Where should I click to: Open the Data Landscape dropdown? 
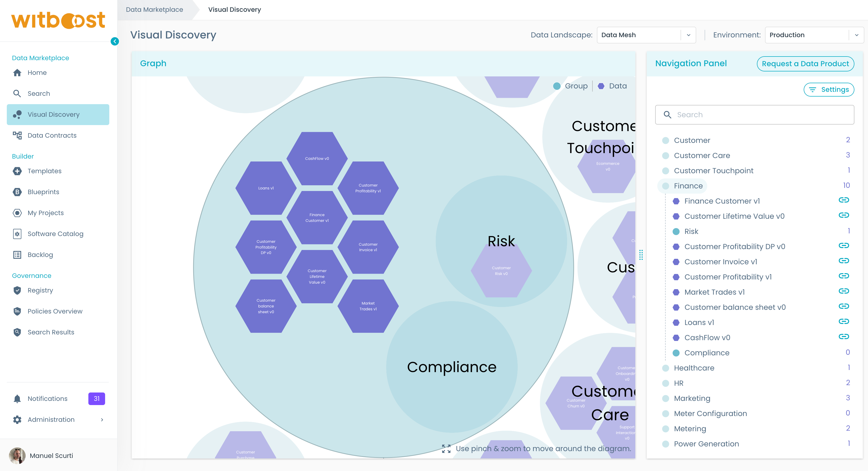[x=646, y=35]
